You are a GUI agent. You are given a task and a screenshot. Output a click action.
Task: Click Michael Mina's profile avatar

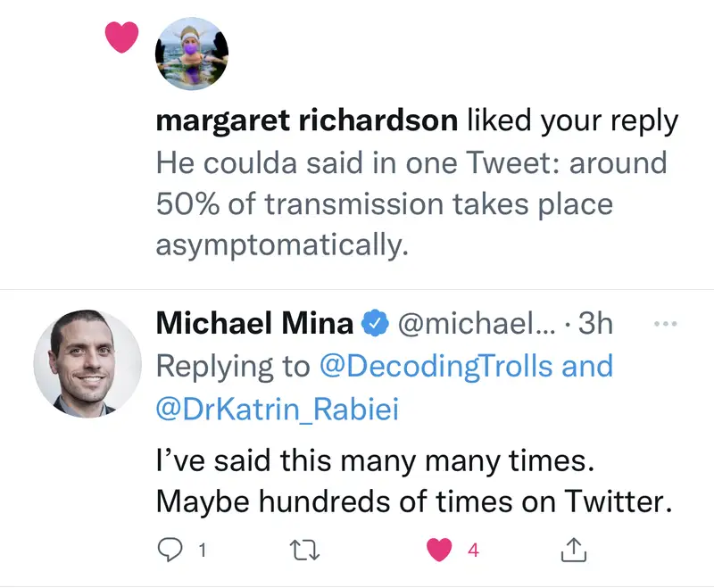[87, 364]
